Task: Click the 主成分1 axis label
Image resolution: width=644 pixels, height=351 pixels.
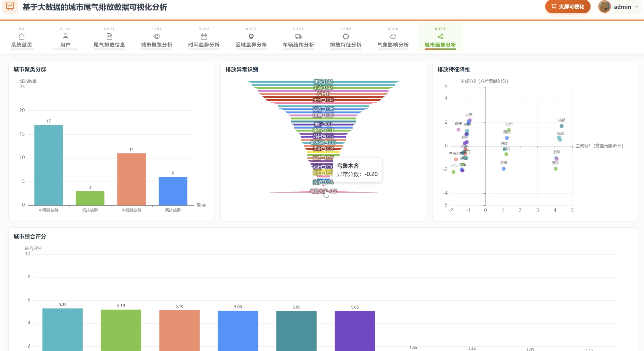Action: click(599, 146)
